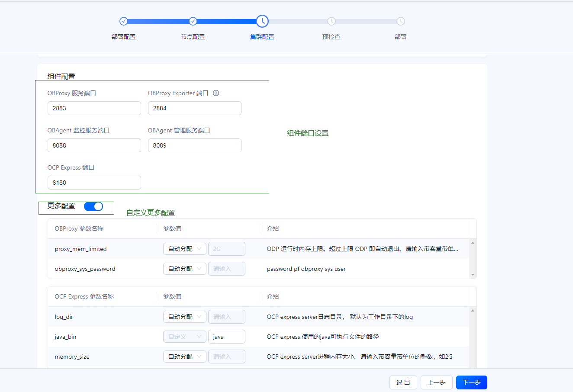
Task: Focus the OBAgent 监控服务端口 field 8088
Action: (x=94, y=145)
